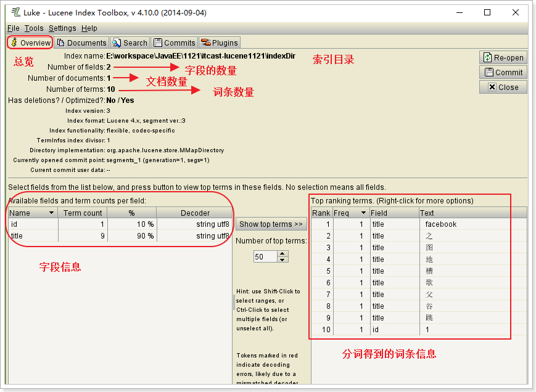Click the directory implementation MMapDirectory value

tap(165, 150)
